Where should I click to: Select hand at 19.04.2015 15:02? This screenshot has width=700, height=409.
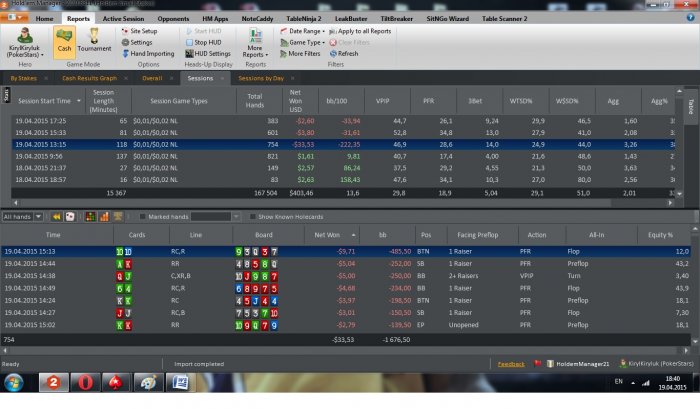pos(345,325)
